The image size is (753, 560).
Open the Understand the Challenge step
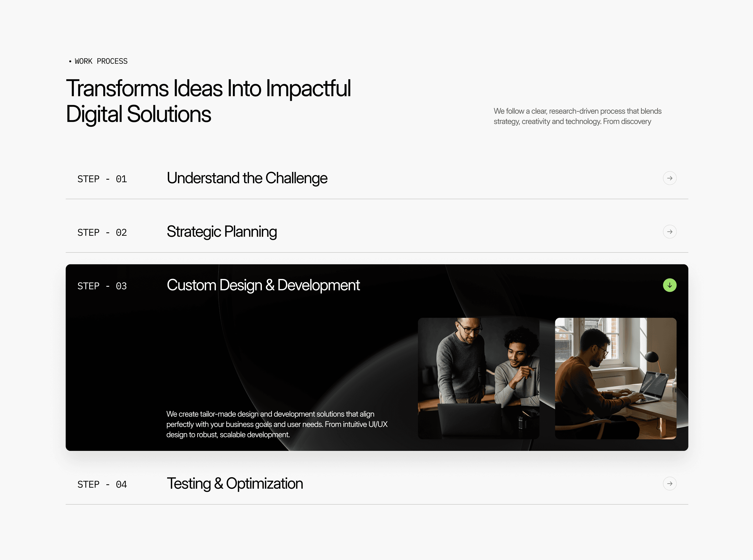pos(247,178)
